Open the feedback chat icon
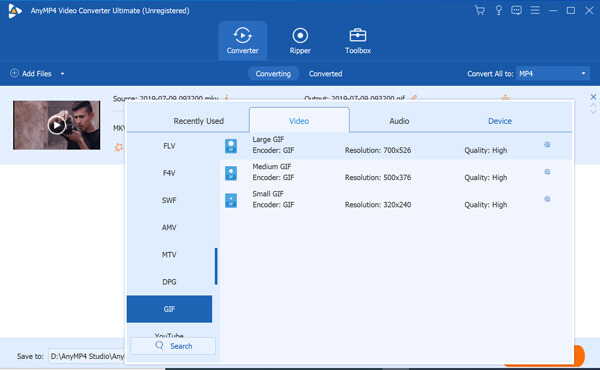Viewport: 600px width, 370px height. (516, 10)
